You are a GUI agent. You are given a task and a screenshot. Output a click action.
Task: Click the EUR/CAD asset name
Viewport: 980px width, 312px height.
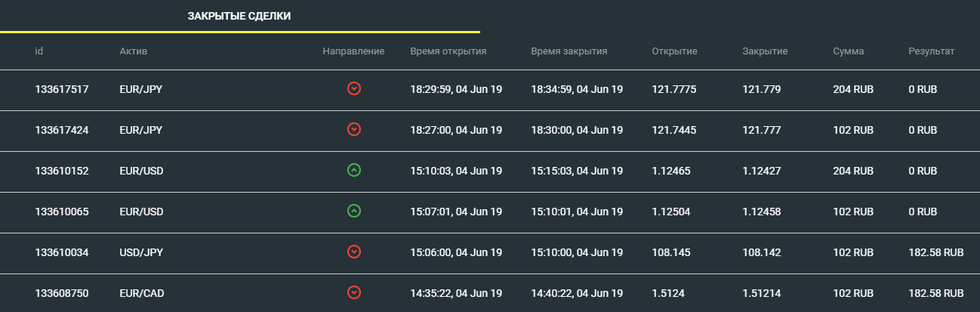point(141,292)
